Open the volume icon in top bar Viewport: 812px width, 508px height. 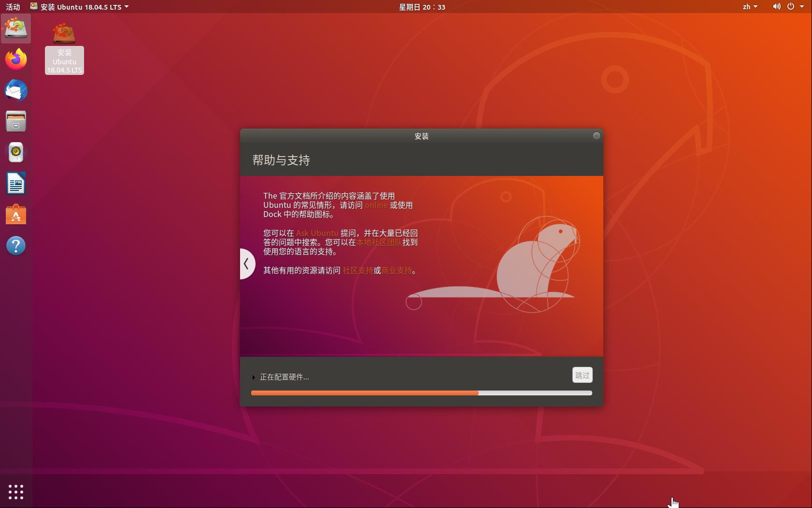click(777, 7)
